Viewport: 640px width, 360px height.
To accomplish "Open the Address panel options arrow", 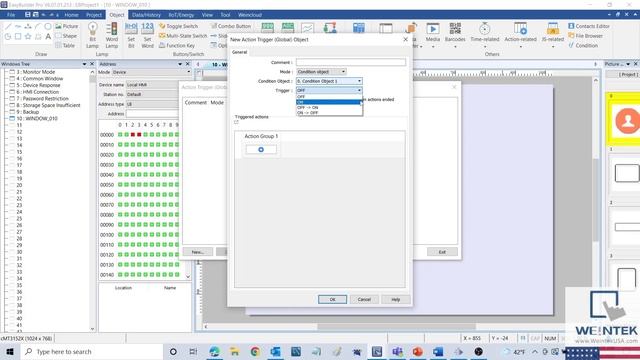I will [180, 64].
